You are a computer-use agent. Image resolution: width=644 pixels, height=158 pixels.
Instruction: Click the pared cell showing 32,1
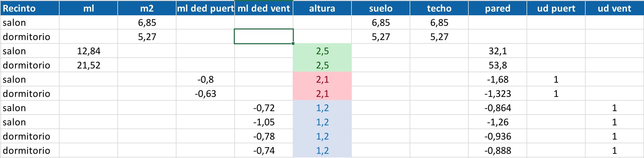tap(498, 51)
